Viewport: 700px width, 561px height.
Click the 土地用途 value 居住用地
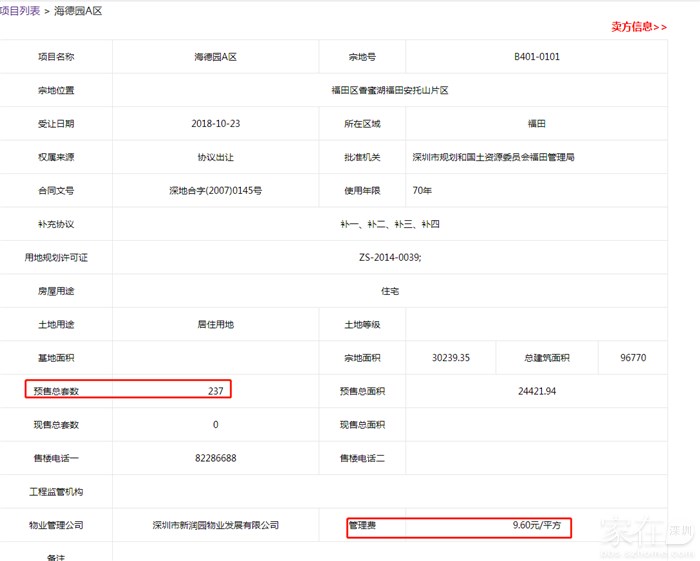(215, 324)
